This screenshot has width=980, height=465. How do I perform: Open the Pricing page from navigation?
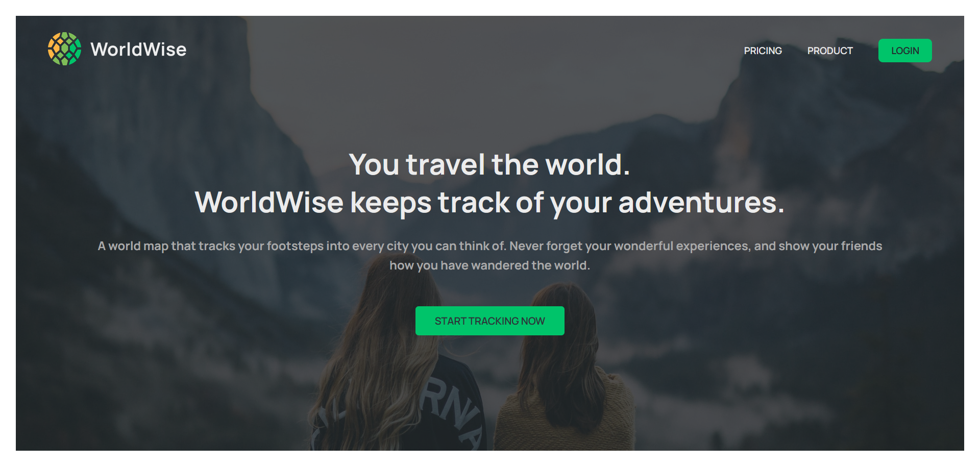[x=763, y=51]
